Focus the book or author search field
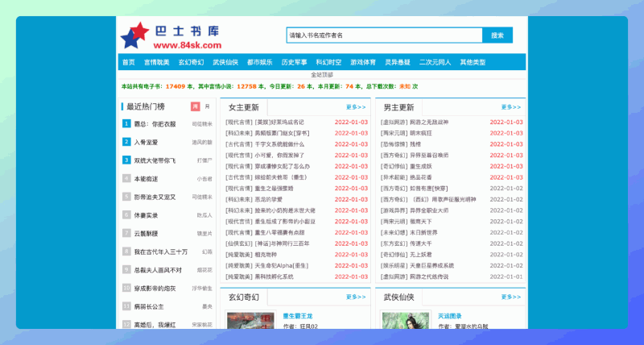Viewport: 644px width, 345px height. pyautogui.click(x=385, y=35)
